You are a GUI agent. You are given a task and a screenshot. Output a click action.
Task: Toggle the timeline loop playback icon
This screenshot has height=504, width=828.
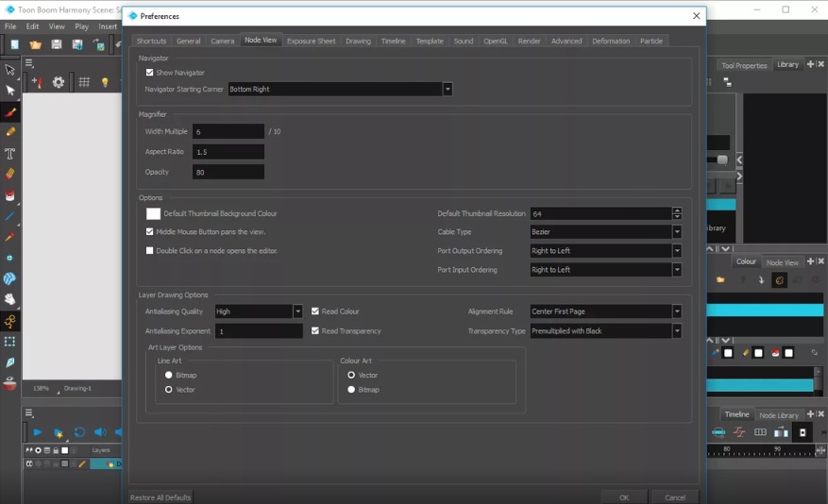pyautogui.click(x=79, y=432)
